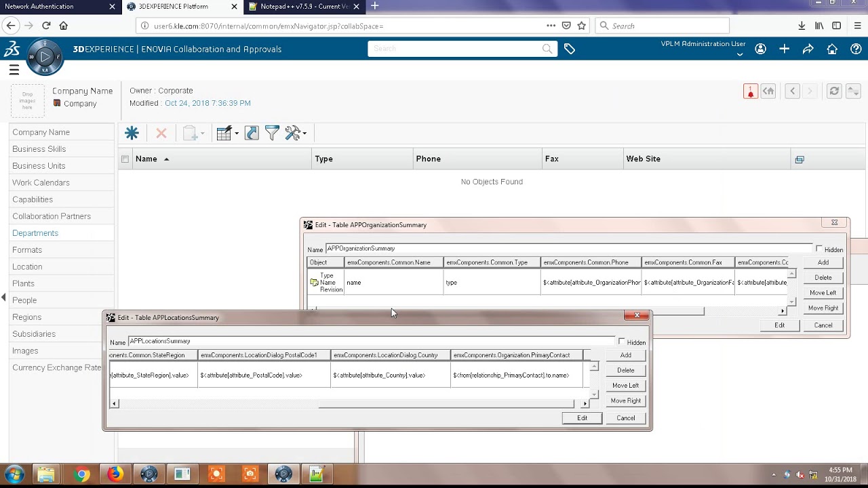Viewport: 868px width, 488px height.
Task: Click the tag icon beside the search box
Action: pyautogui.click(x=570, y=49)
